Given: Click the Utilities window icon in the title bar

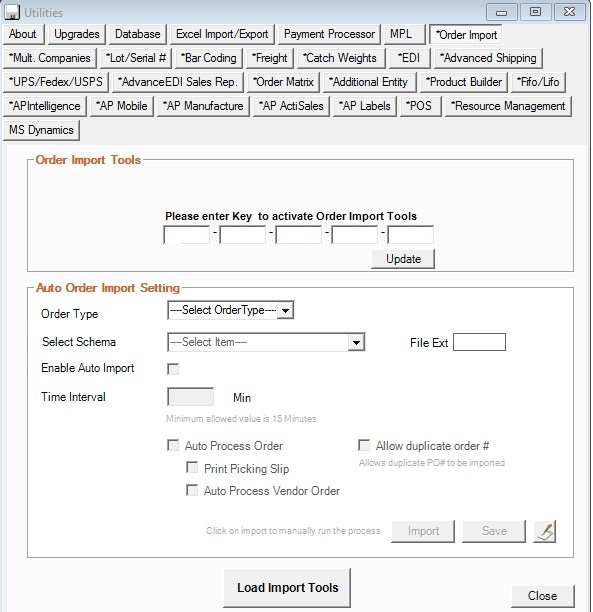Looking at the screenshot, I should click(12, 12).
